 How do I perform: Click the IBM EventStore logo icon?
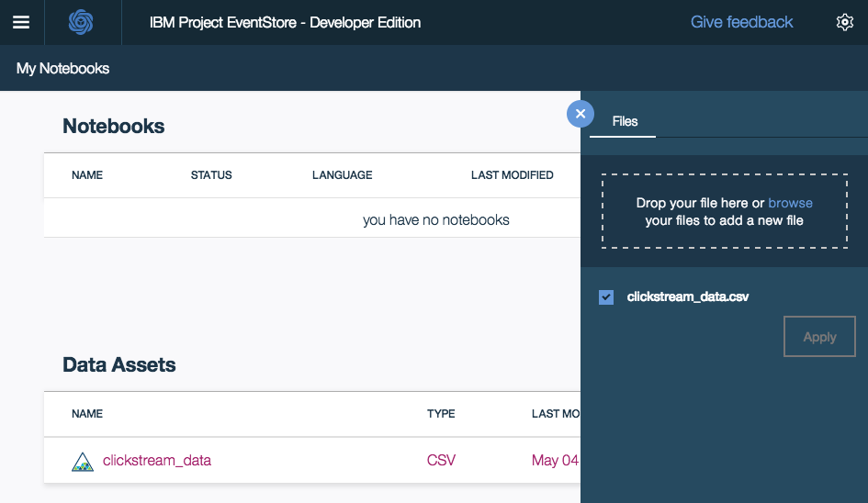click(x=82, y=22)
